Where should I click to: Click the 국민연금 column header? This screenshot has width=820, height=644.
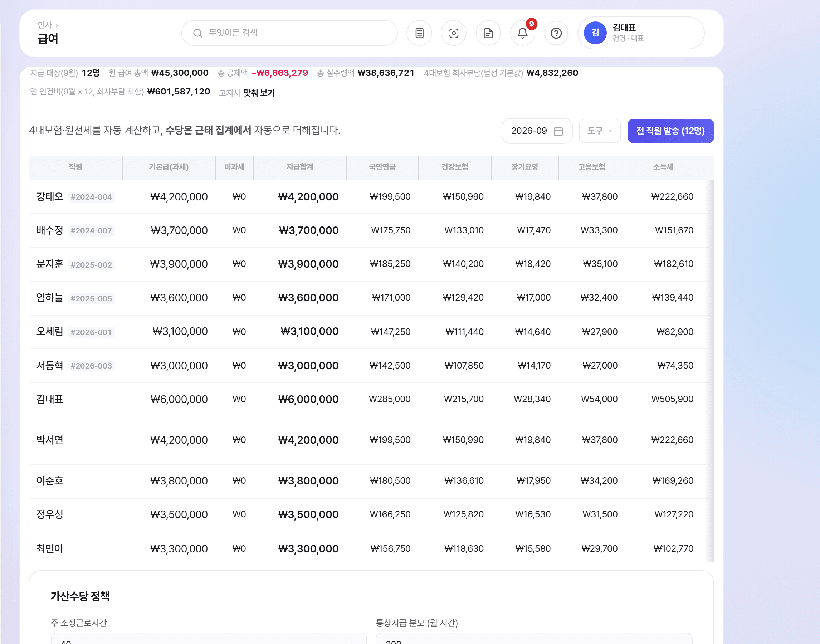tap(382, 167)
